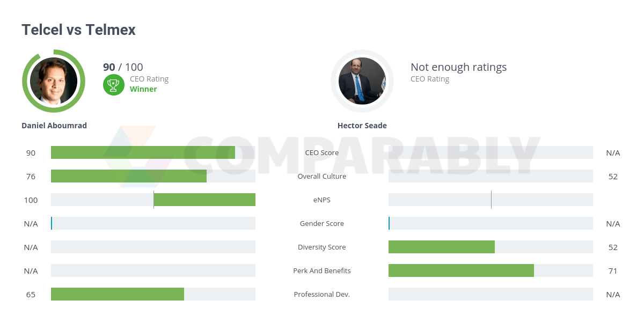Click Telmex's Perk And Benefits bar
644x322 pixels.
point(461,270)
